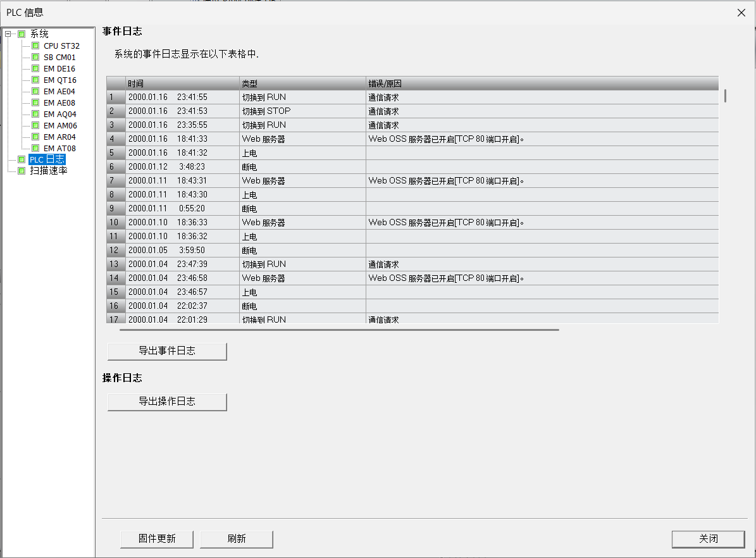Select row 4 header in event log

[x=116, y=139]
